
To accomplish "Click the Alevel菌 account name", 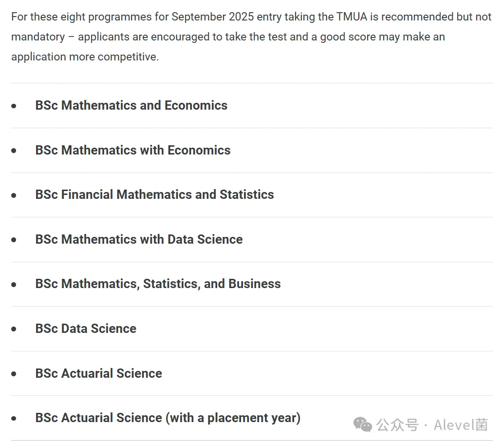I will pyautogui.click(x=461, y=425).
